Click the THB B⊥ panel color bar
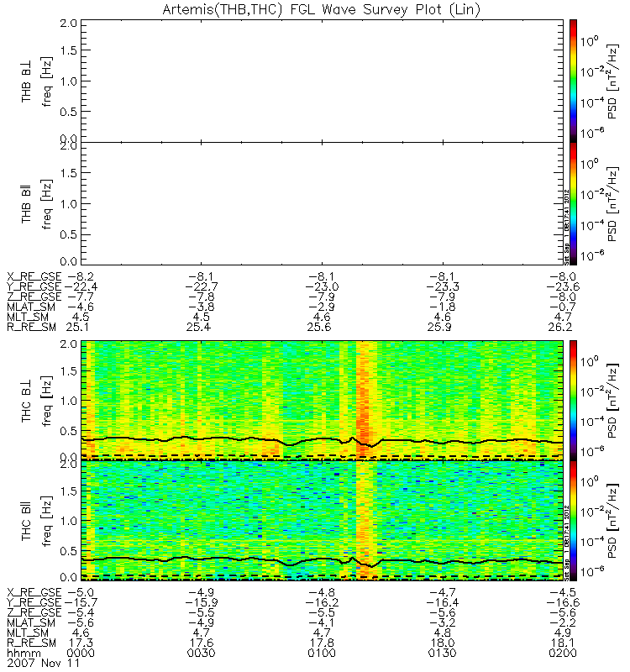The width and height of the screenshot is (630, 672). pyautogui.click(x=573, y=81)
